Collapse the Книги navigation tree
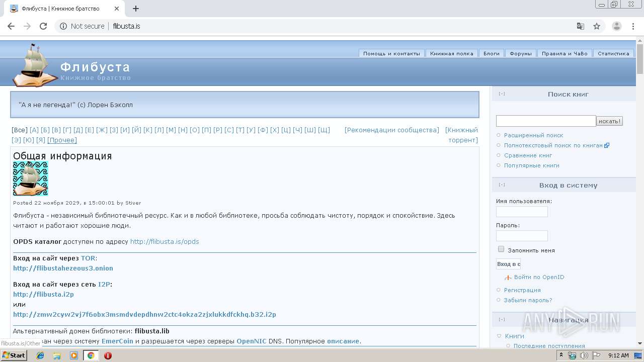The image size is (644, 362). tap(499, 336)
